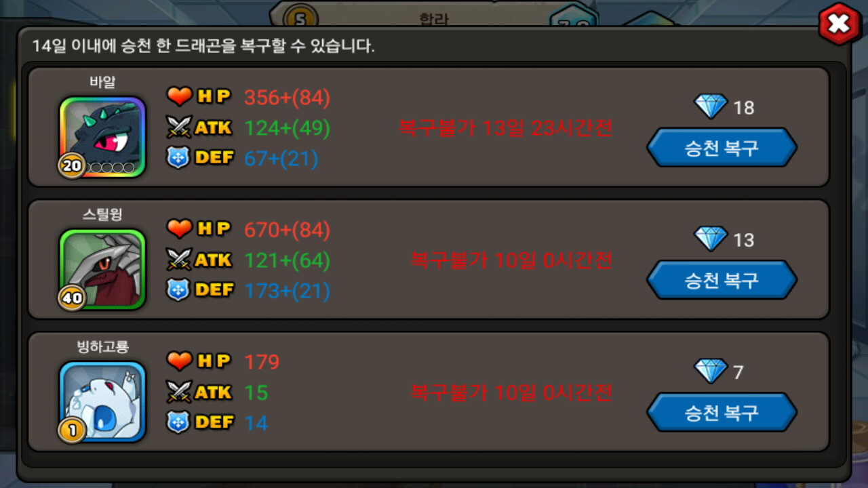Screen dimensions: 868x488
Task: Click 승천 복구 button for 스틸윙
Action: pos(722,280)
